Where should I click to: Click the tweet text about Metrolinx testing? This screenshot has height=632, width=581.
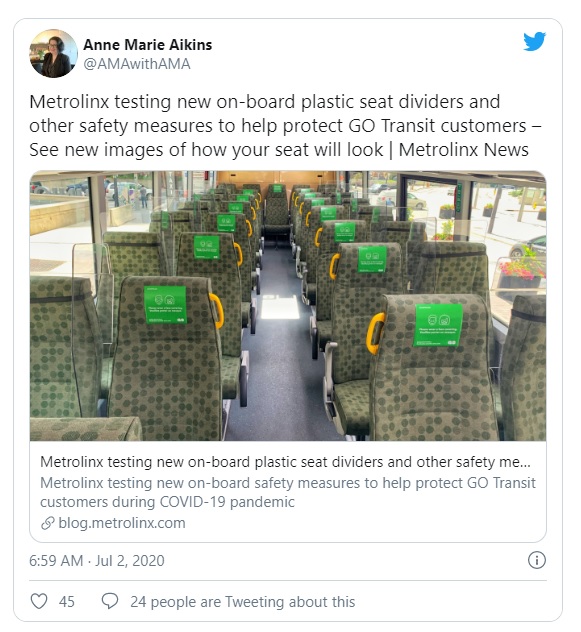tap(285, 125)
